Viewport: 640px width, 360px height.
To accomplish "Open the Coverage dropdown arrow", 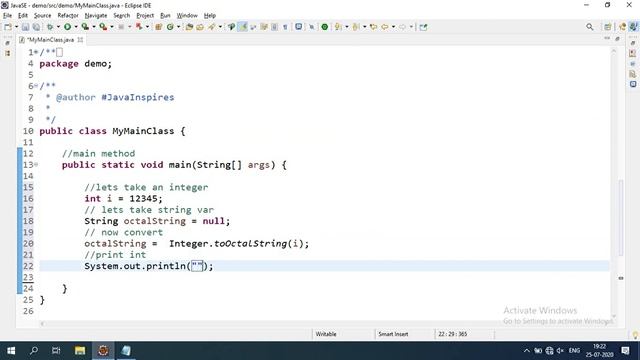I will 94,27.
